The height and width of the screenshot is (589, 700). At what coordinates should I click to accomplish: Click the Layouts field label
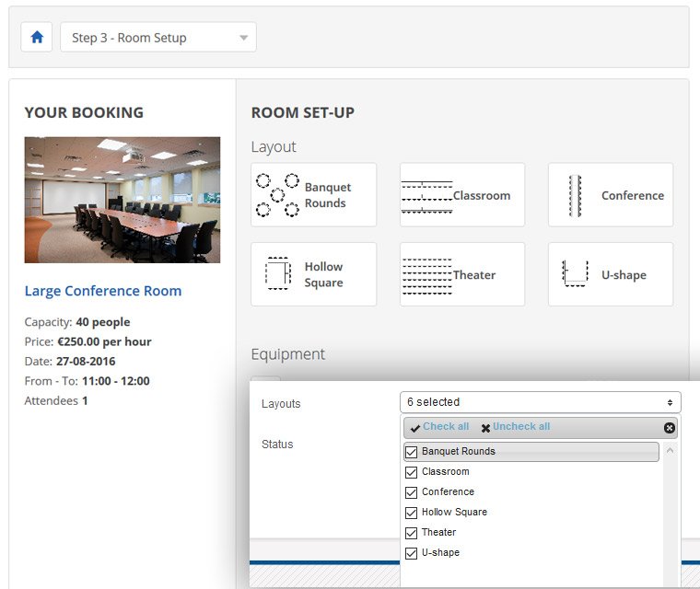point(281,403)
